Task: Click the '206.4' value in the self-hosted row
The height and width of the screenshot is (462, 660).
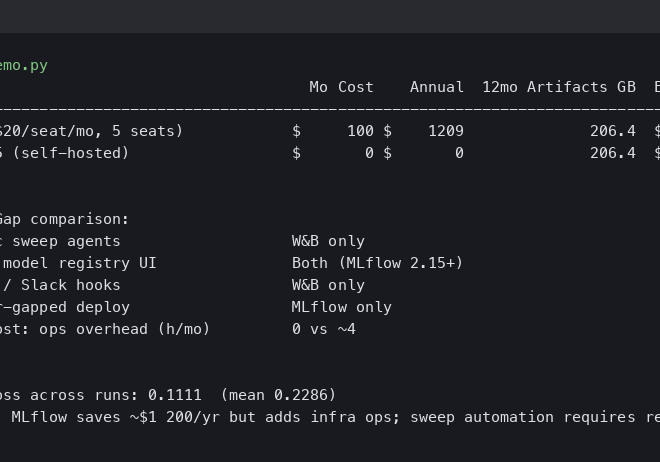Action: point(612,153)
